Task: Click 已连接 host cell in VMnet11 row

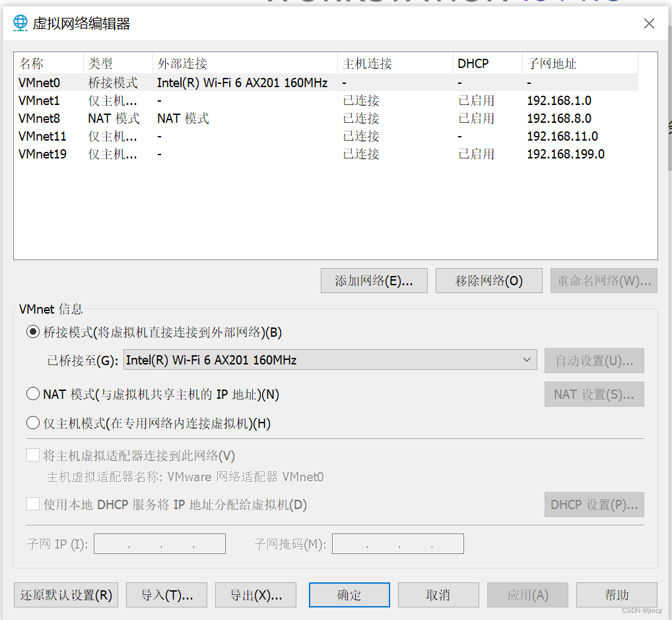Action: pyautogui.click(x=361, y=136)
